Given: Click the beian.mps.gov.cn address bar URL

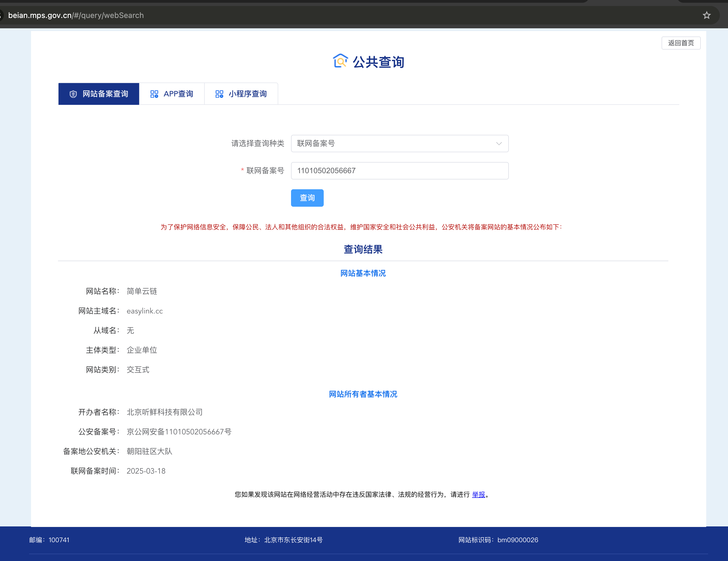Looking at the screenshot, I should pyautogui.click(x=76, y=15).
